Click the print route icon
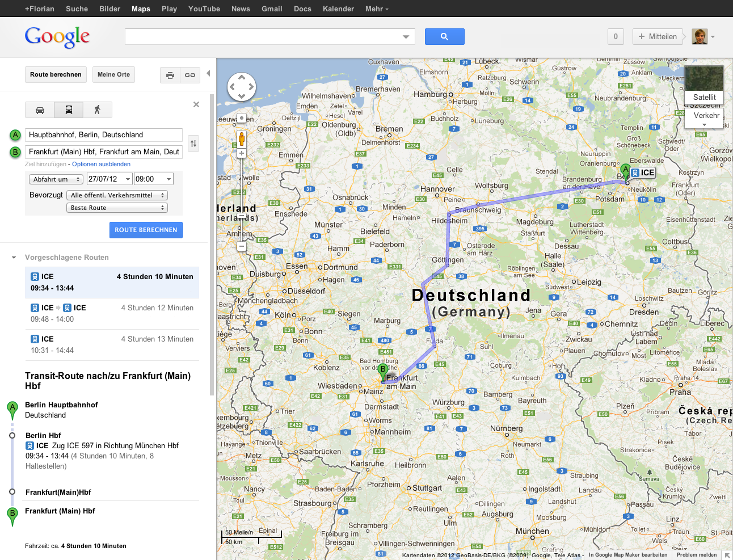This screenshot has height=560, width=733. coord(170,74)
